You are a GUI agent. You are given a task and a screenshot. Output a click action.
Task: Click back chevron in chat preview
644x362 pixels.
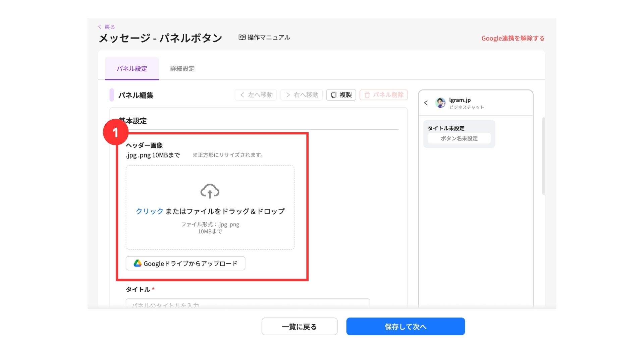click(x=426, y=103)
